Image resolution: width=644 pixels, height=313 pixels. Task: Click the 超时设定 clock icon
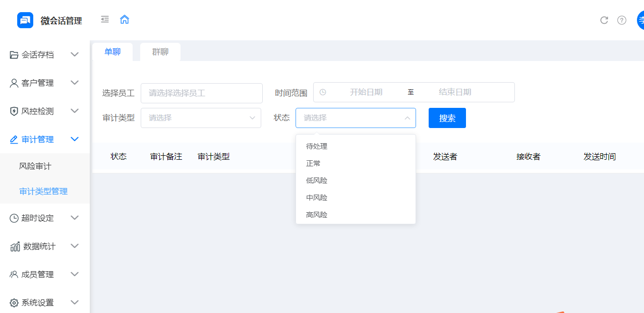pyautogui.click(x=14, y=218)
